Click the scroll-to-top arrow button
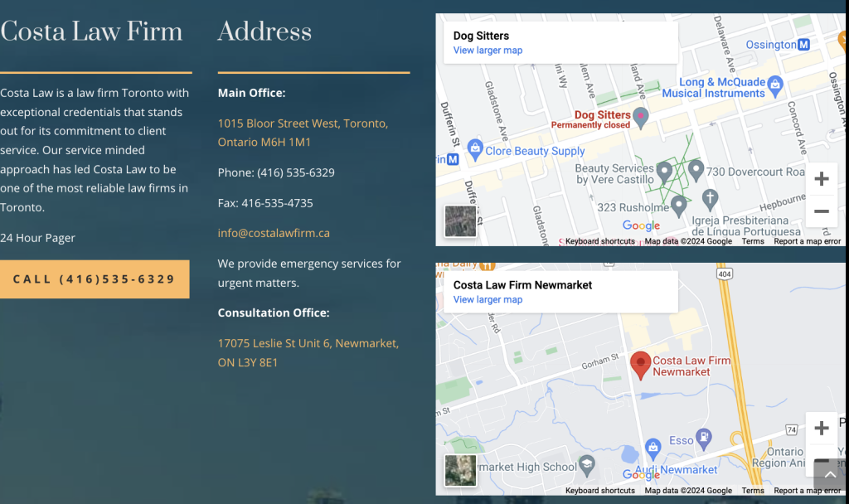Viewport: 849px width, 504px height. tap(828, 473)
